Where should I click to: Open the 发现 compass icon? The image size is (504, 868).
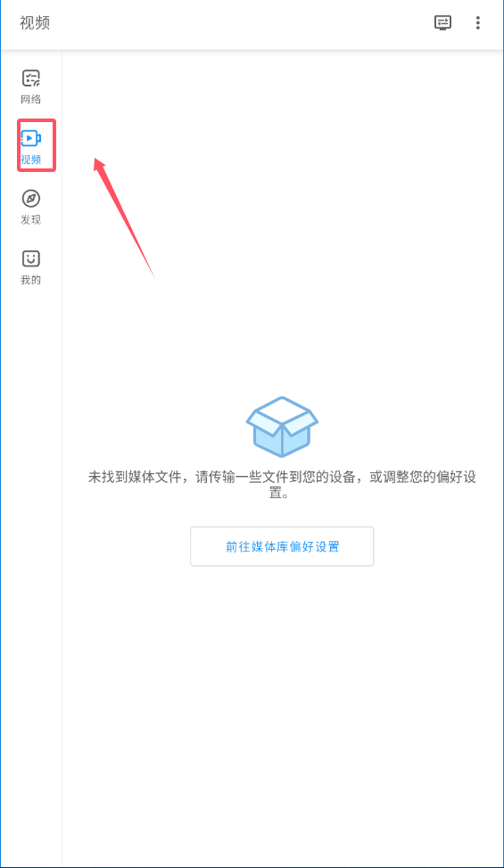click(31, 198)
